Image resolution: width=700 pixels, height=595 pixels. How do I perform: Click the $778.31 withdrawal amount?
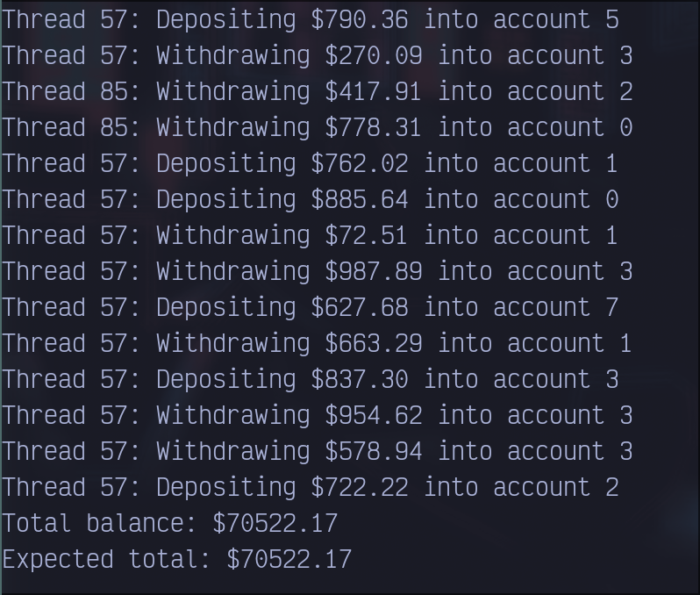pos(374,127)
